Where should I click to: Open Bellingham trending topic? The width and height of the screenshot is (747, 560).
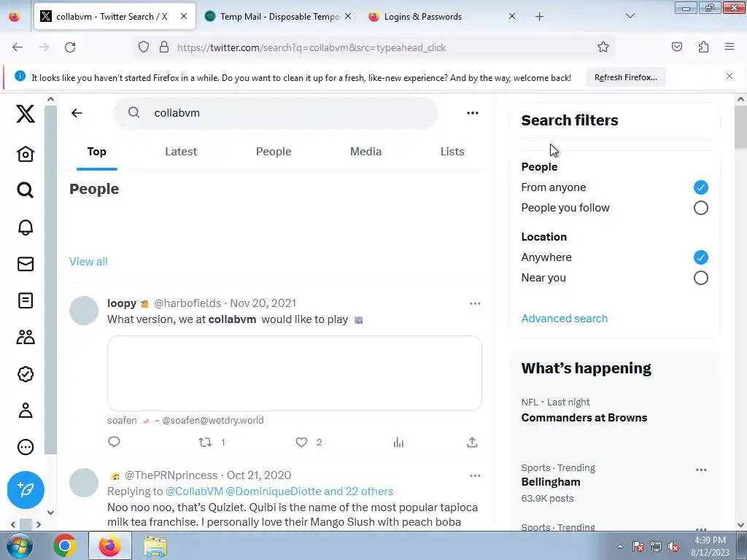(551, 481)
